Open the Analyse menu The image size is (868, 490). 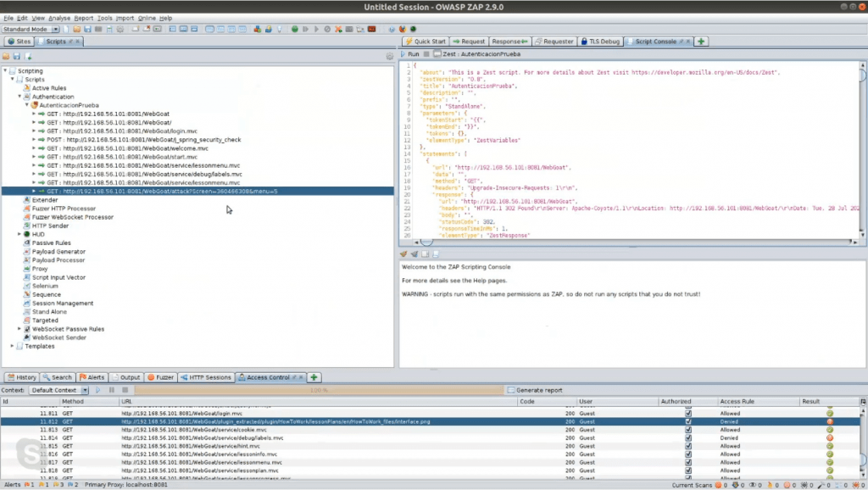(59, 19)
